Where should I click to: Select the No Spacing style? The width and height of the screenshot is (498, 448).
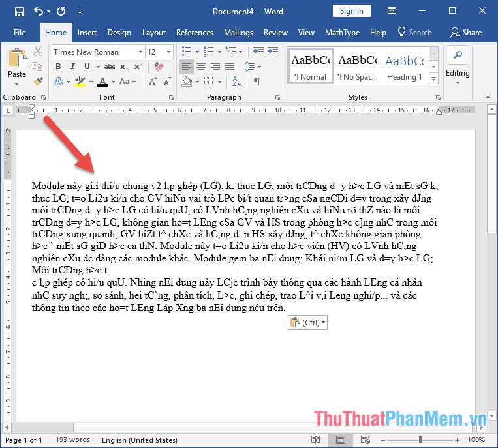coord(358,67)
